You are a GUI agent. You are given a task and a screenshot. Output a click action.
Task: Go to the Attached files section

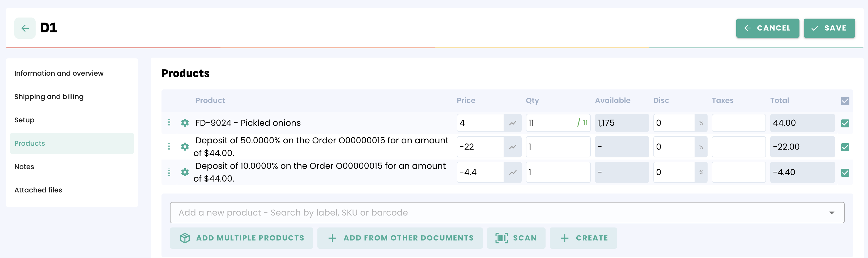coord(38,190)
